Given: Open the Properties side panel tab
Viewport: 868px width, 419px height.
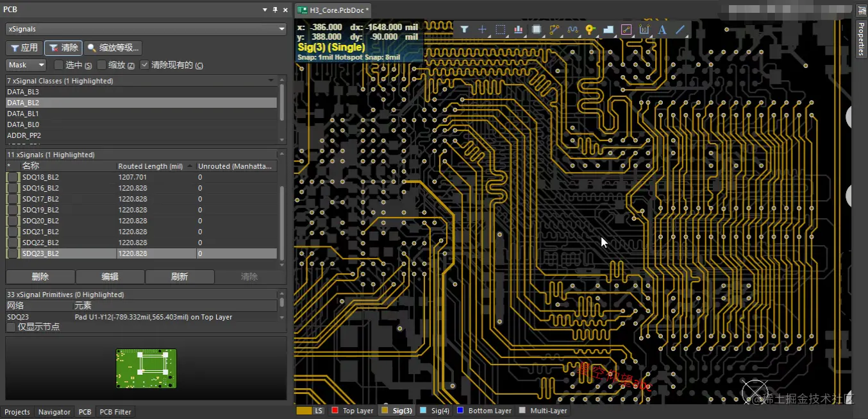Looking at the screenshot, I should [861, 38].
